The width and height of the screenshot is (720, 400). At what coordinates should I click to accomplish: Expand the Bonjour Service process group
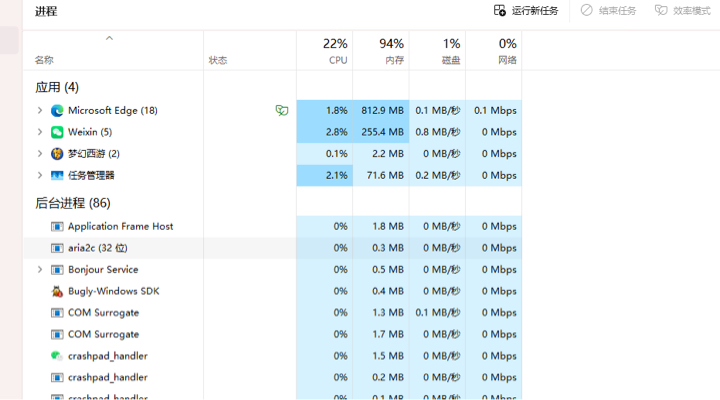[x=40, y=270]
